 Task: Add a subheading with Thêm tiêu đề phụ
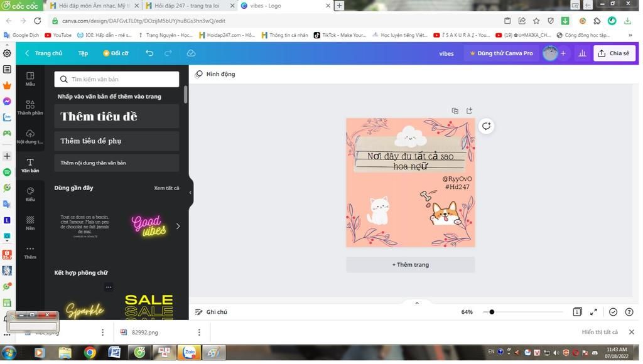pos(117,141)
